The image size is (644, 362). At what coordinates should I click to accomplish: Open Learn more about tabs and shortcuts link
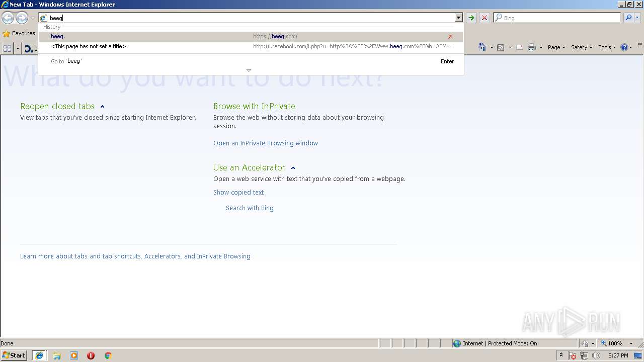[x=135, y=256]
